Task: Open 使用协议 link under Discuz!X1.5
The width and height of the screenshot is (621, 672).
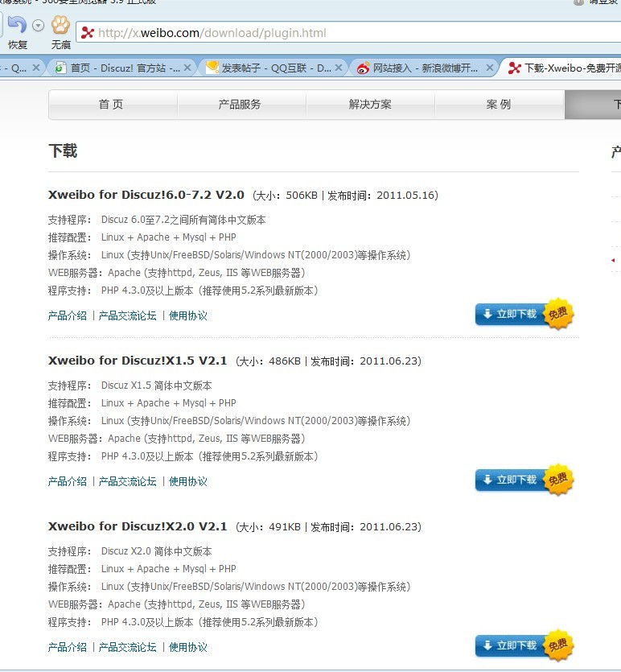Action: (x=188, y=482)
